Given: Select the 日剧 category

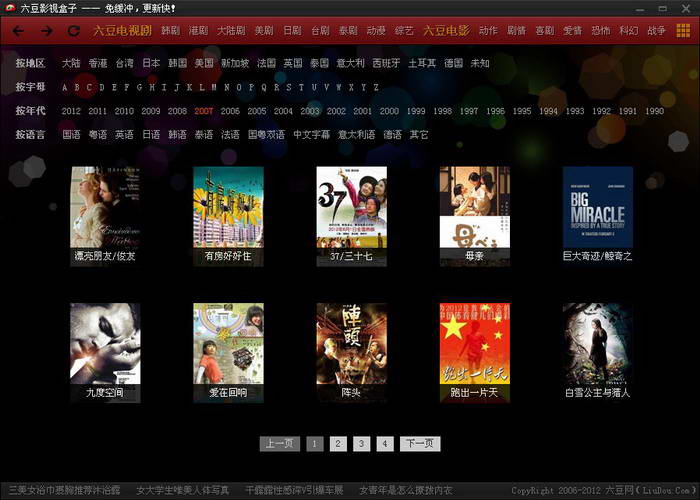Looking at the screenshot, I should coord(292,30).
